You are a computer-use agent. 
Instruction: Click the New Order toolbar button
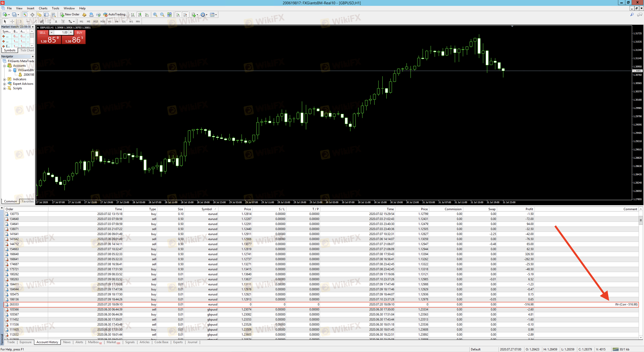click(x=70, y=14)
